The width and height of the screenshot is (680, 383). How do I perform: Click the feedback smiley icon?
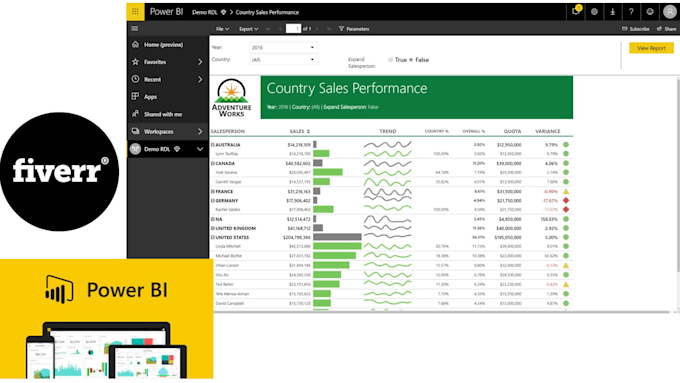(650, 12)
